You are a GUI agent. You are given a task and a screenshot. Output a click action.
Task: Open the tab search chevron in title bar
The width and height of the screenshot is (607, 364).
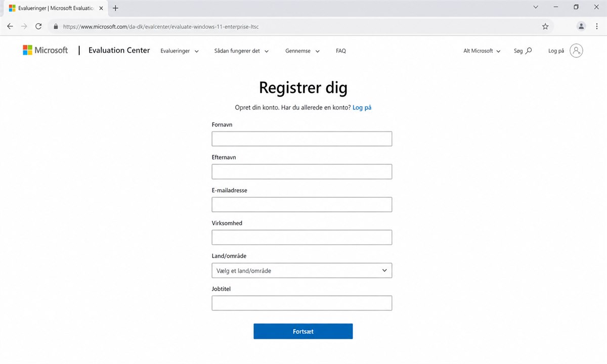coord(536,7)
